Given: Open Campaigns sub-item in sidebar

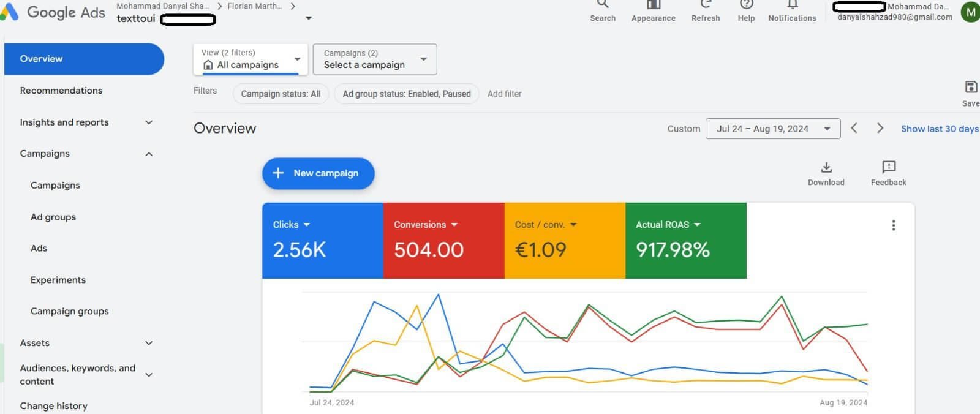Looking at the screenshot, I should (x=55, y=186).
